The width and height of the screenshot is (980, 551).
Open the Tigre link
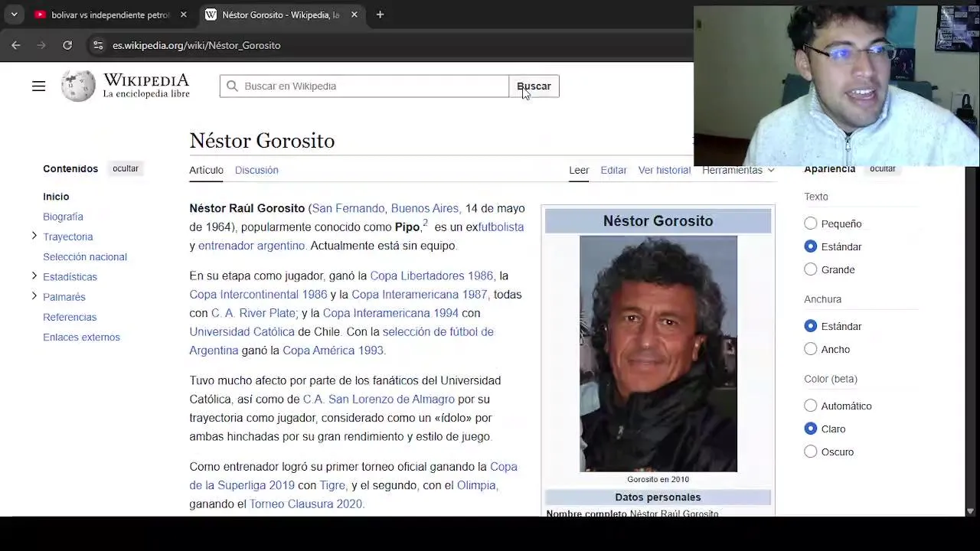(333, 485)
